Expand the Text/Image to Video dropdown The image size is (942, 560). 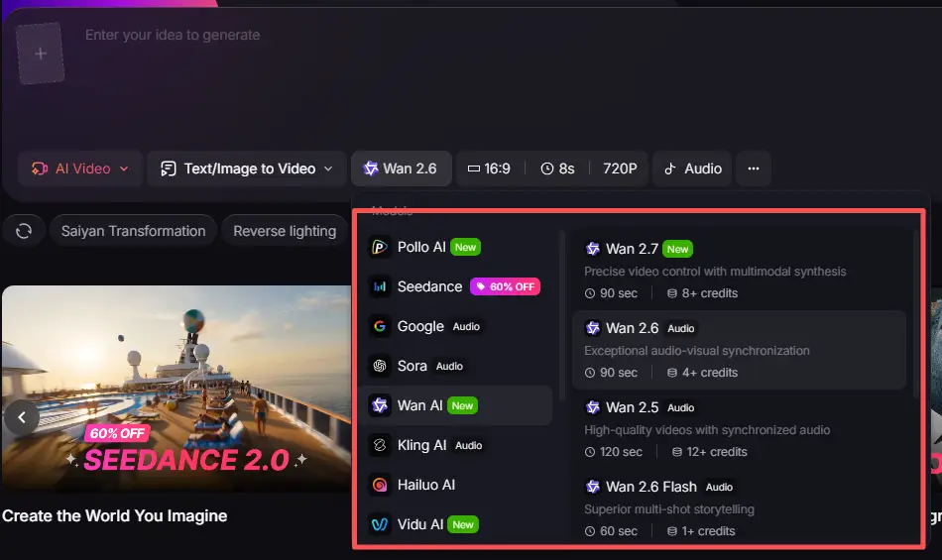click(x=246, y=168)
